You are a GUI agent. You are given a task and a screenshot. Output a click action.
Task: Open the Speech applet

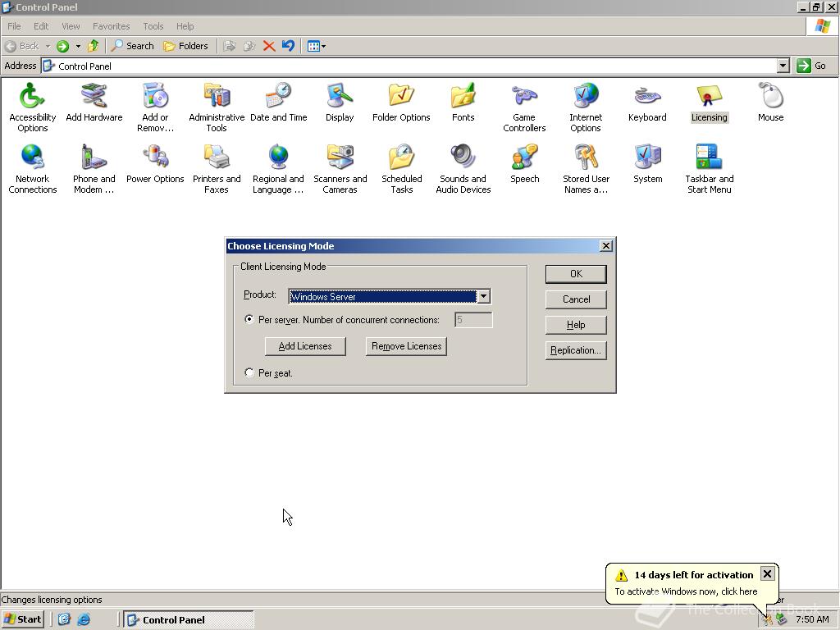tap(524, 163)
